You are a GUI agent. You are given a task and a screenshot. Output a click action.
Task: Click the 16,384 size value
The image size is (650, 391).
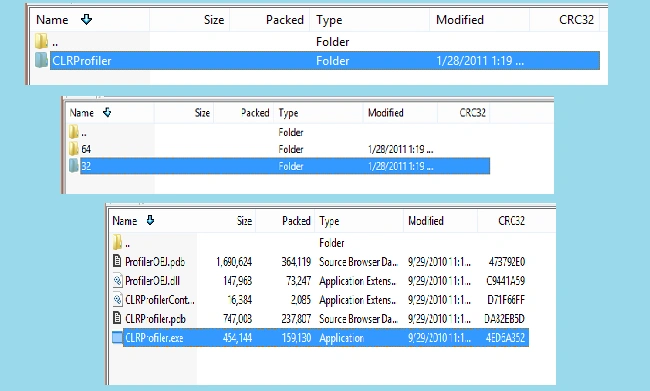point(240,300)
